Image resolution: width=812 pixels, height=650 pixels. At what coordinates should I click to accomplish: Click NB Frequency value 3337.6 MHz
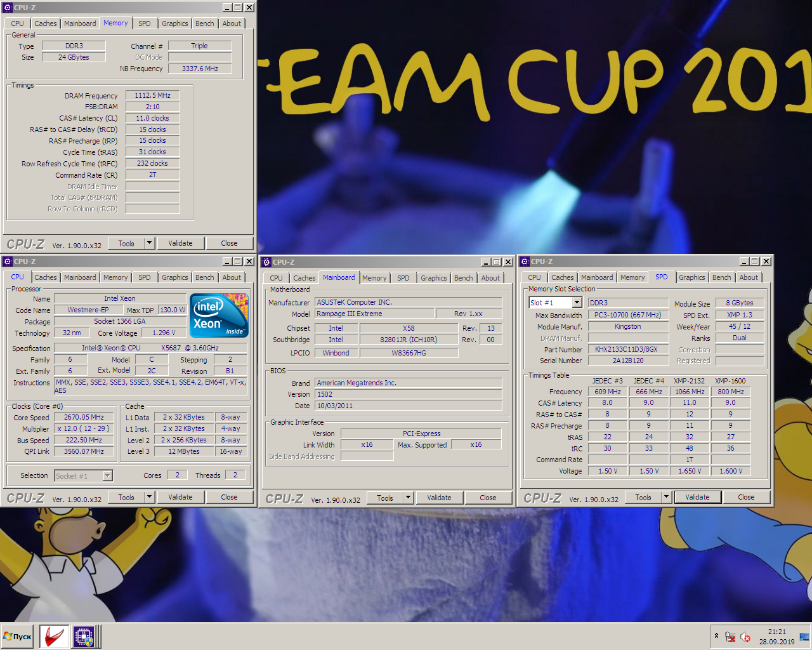point(200,69)
